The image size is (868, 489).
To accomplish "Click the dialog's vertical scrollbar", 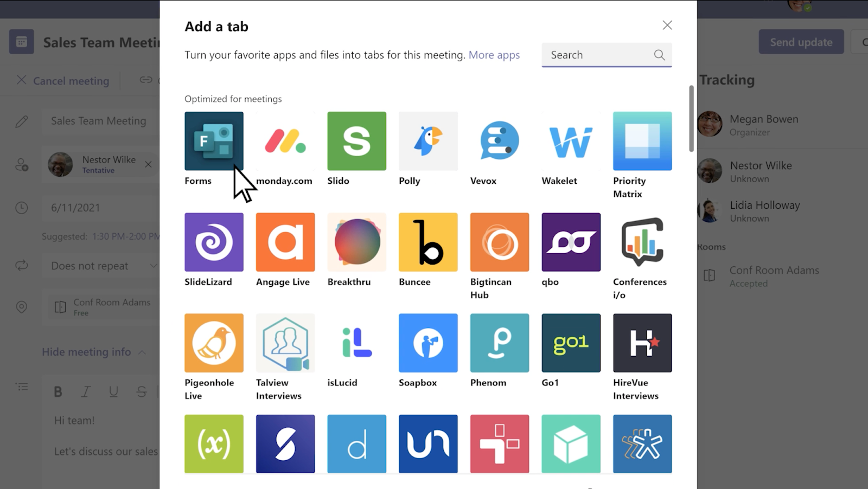I will [691, 118].
